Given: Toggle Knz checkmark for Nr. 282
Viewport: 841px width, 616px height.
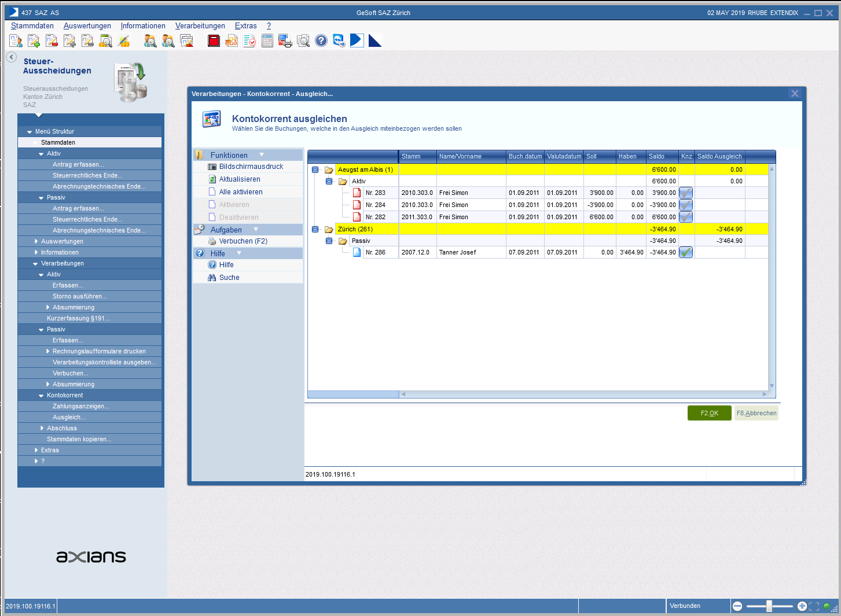Looking at the screenshot, I should (686, 217).
